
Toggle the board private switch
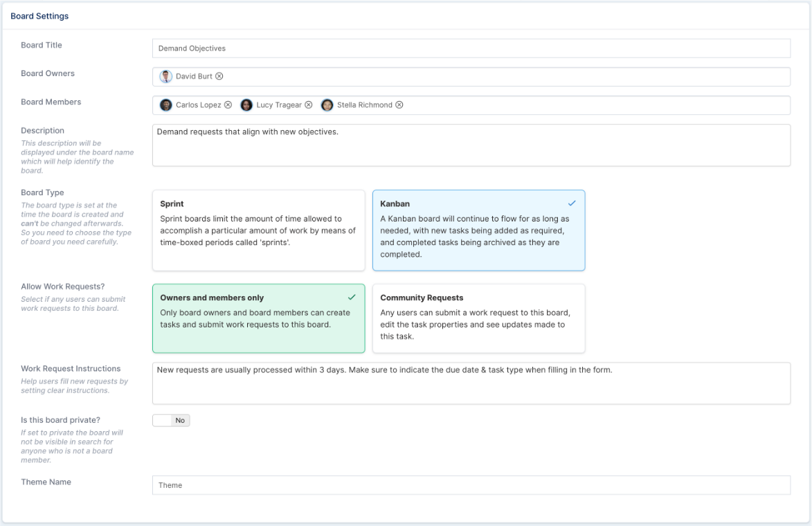pyautogui.click(x=172, y=420)
